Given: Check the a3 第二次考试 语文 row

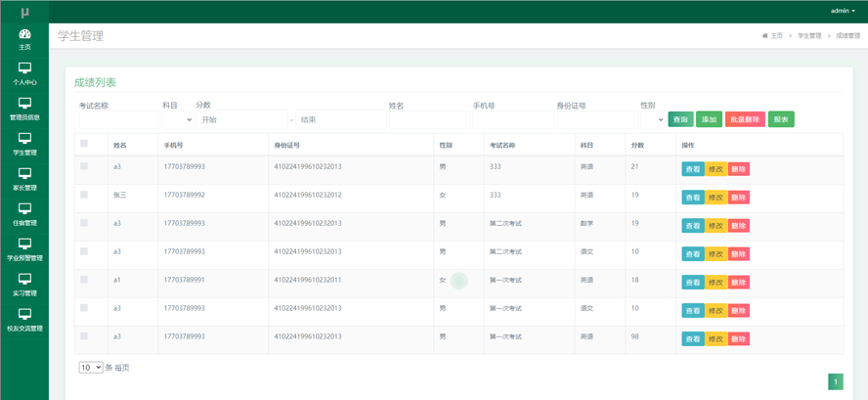Looking at the screenshot, I should 84,251.
